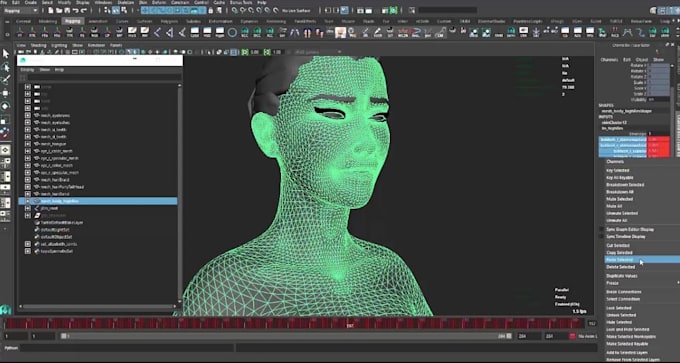Expand the mesh_hairBraid node

(x=28, y=180)
